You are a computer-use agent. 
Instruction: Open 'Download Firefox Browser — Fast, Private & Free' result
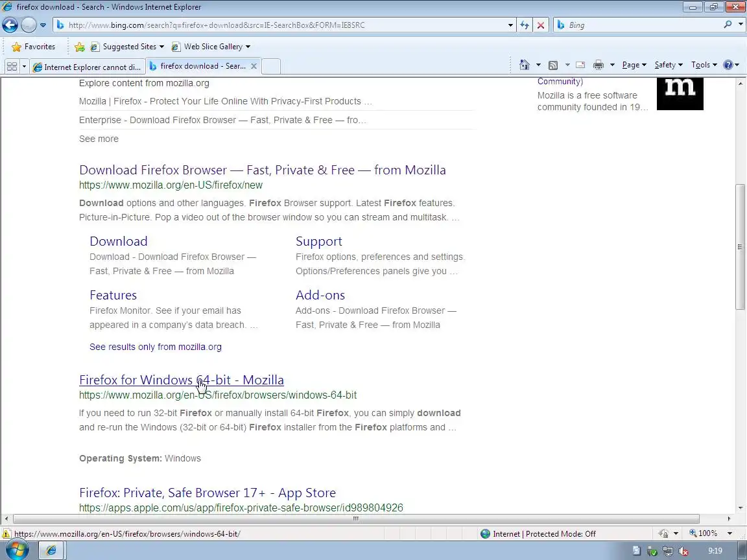[263, 170]
